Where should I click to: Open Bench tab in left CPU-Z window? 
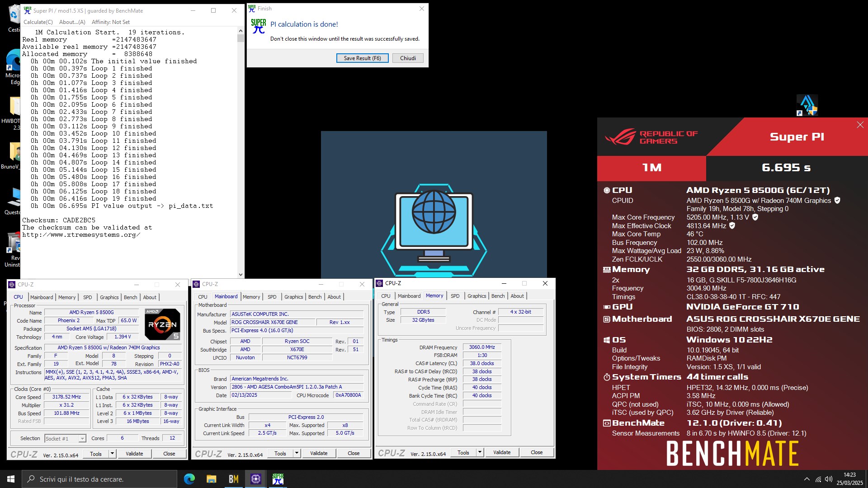pyautogui.click(x=130, y=297)
